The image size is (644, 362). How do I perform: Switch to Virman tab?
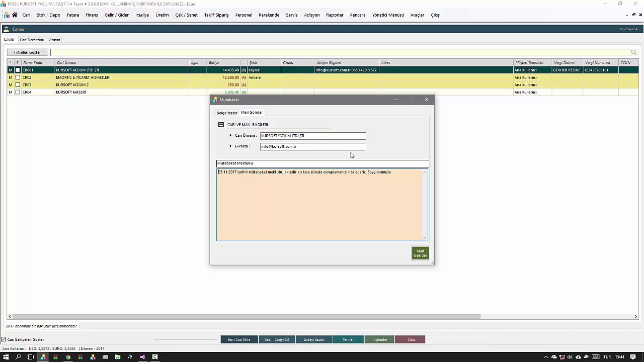(x=54, y=40)
